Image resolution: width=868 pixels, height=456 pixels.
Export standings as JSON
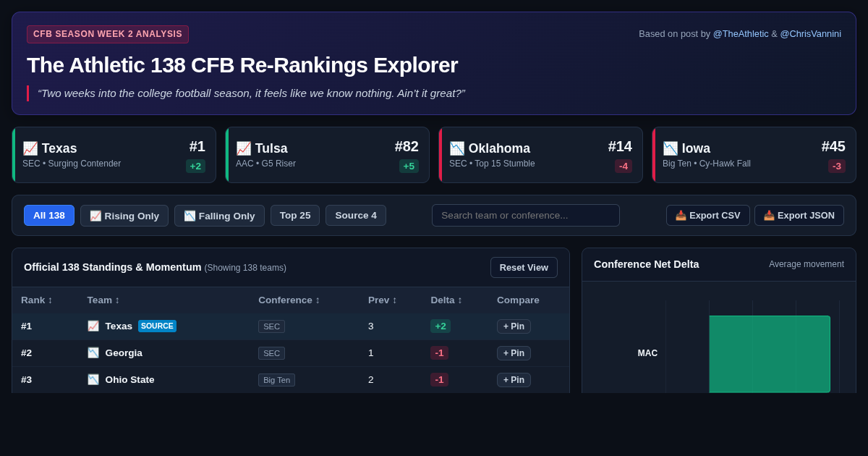[799, 215]
